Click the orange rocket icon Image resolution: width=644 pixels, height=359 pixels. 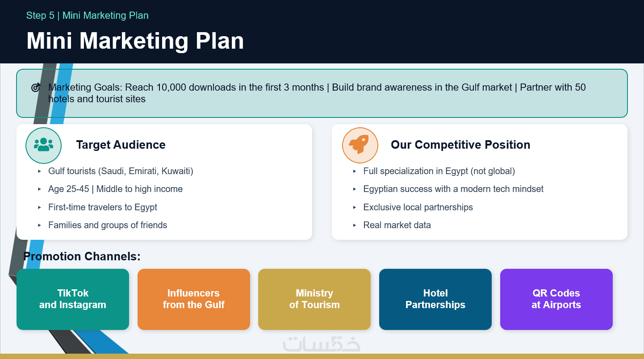[x=360, y=145]
